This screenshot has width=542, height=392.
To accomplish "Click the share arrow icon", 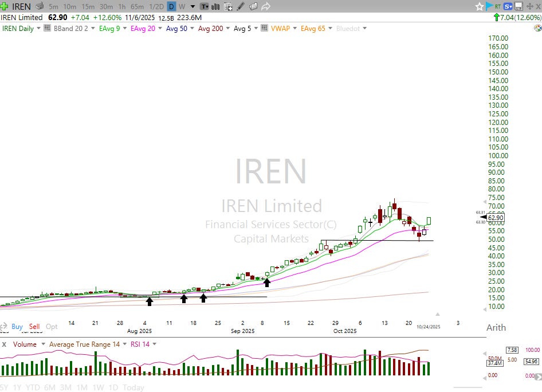I will click(265, 6).
